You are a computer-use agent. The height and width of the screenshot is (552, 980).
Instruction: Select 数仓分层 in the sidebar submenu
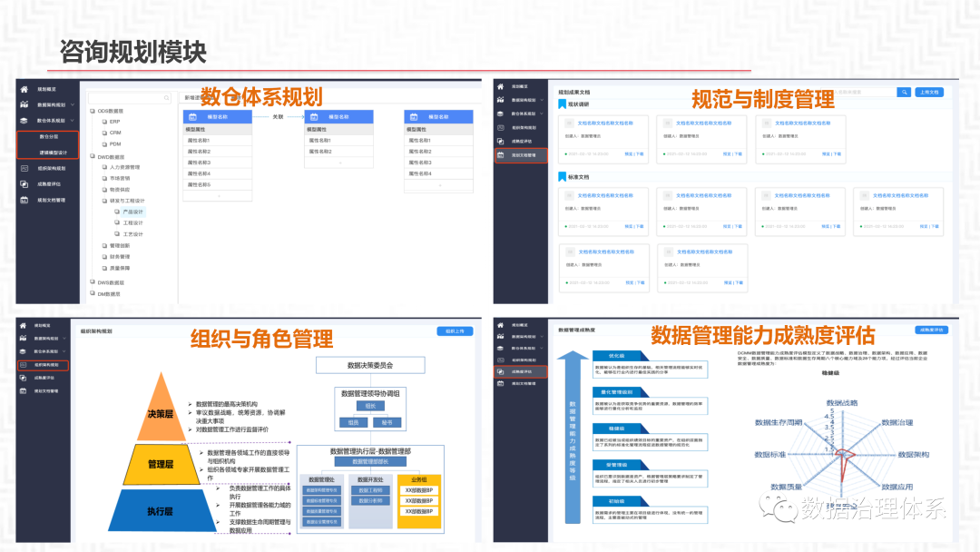click(49, 136)
